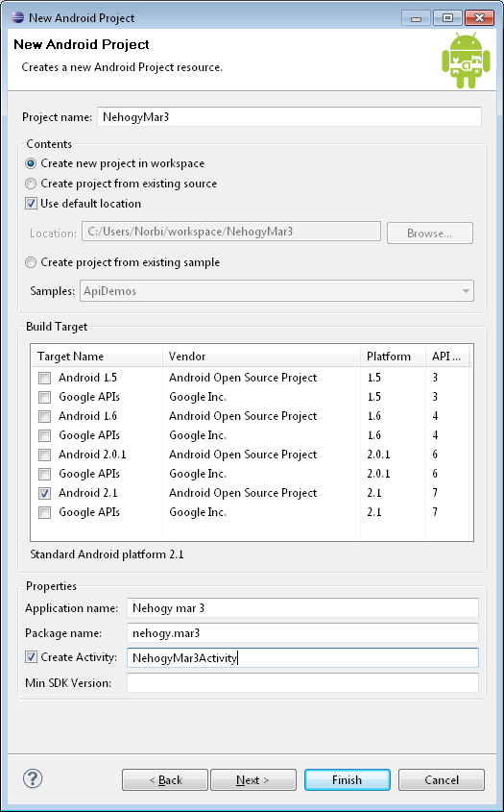Go to previous page with Back button
Screen dimensions: 504x812
click(165, 780)
